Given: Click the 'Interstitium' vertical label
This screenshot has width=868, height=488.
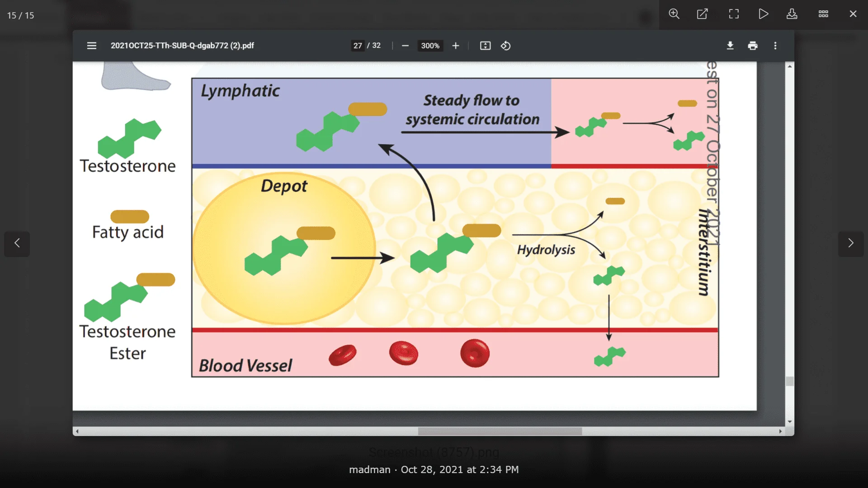Looking at the screenshot, I should click(x=703, y=252).
